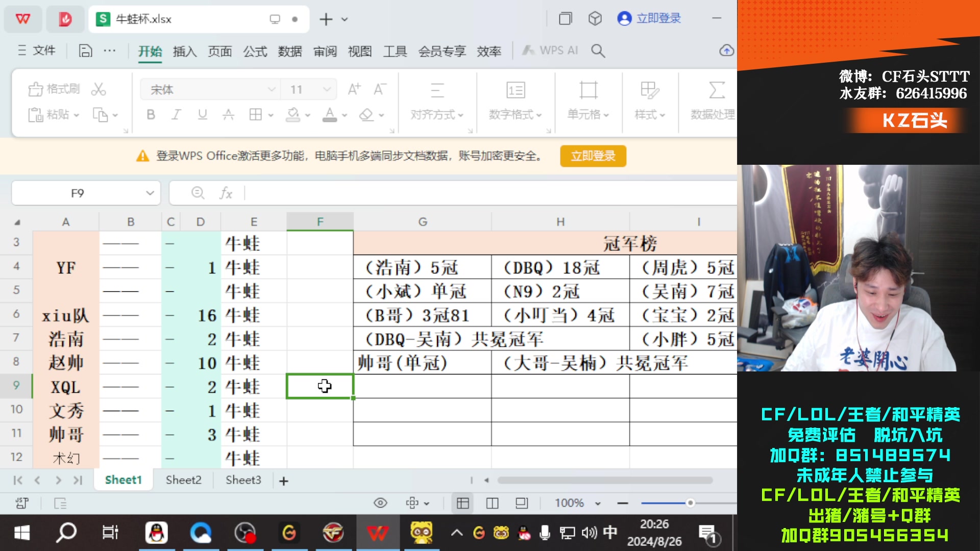This screenshot has width=980, height=551.
Task: Click the formula bar zoom magnifier icon
Action: pyautogui.click(x=198, y=193)
